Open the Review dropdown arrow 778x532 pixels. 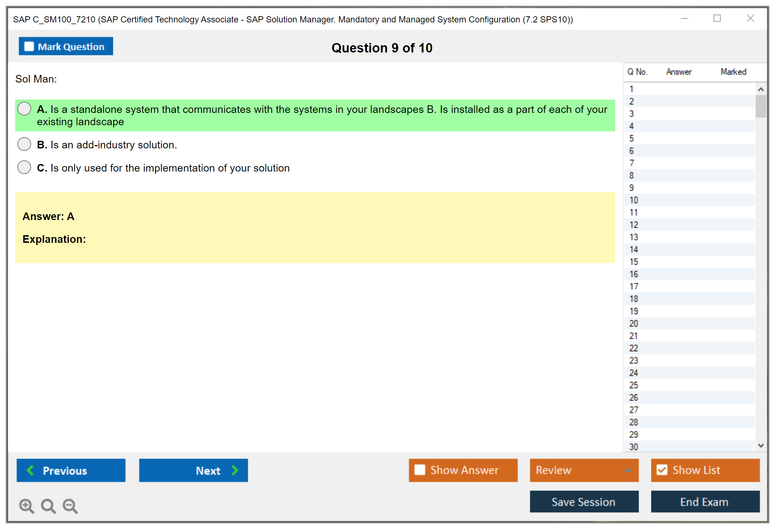point(628,470)
